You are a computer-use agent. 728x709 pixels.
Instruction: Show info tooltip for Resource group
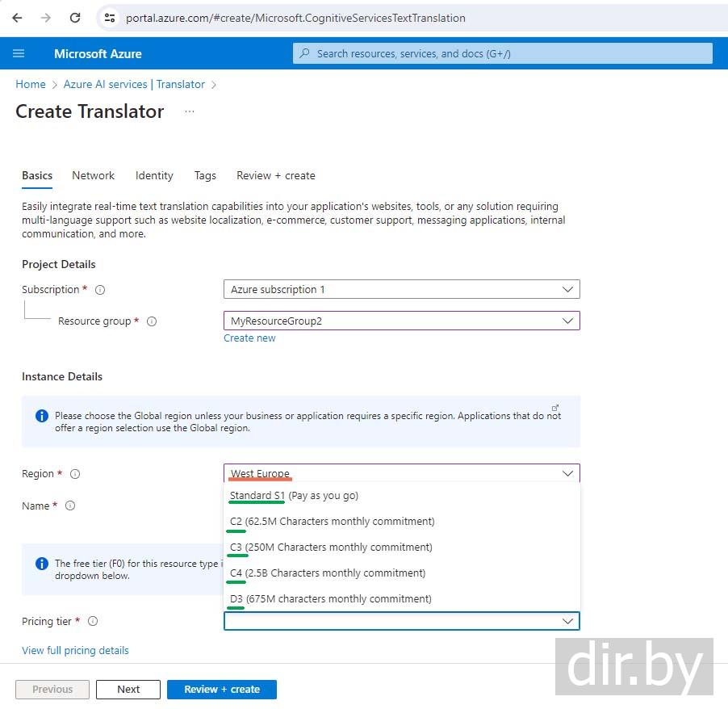point(152,321)
